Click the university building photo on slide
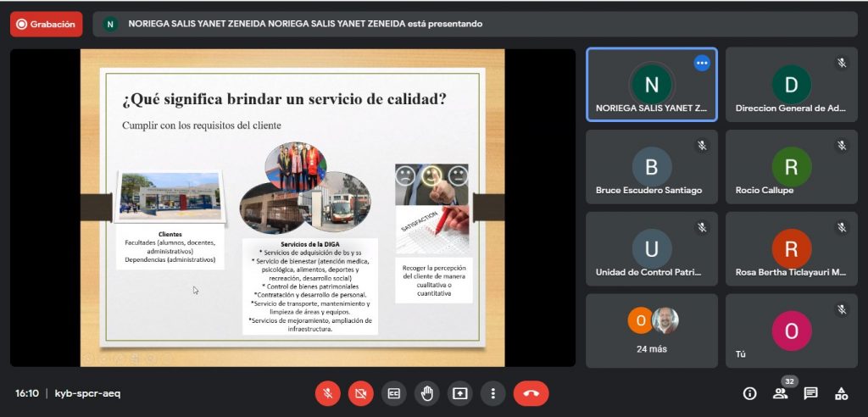This screenshot has width=868, height=417. point(170,196)
